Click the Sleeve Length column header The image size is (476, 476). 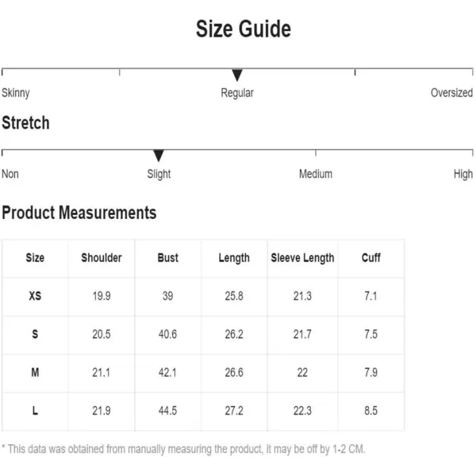(302, 258)
